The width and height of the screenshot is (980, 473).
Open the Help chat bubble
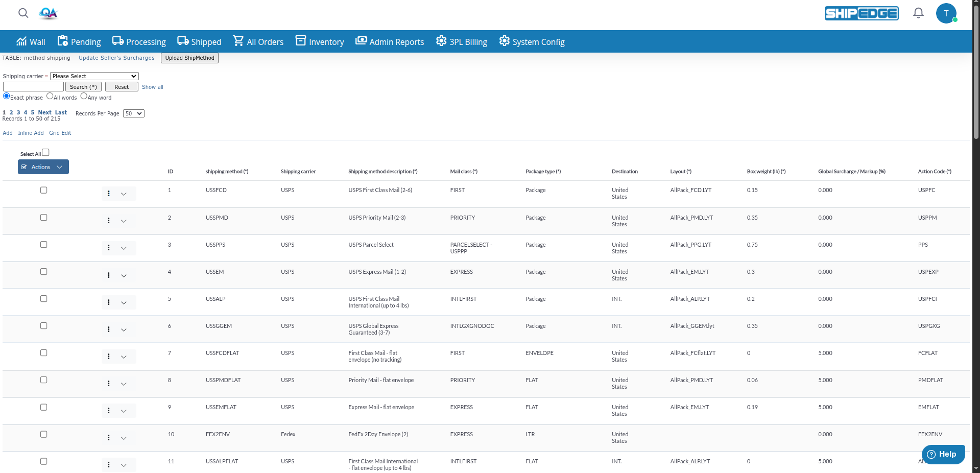pyautogui.click(x=942, y=454)
